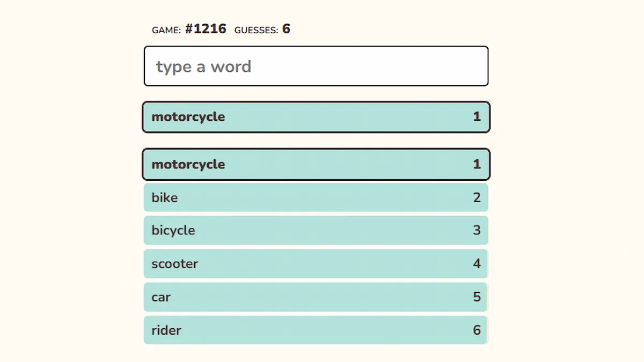
Task: Click rank number 5 beside car
Action: (x=477, y=297)
